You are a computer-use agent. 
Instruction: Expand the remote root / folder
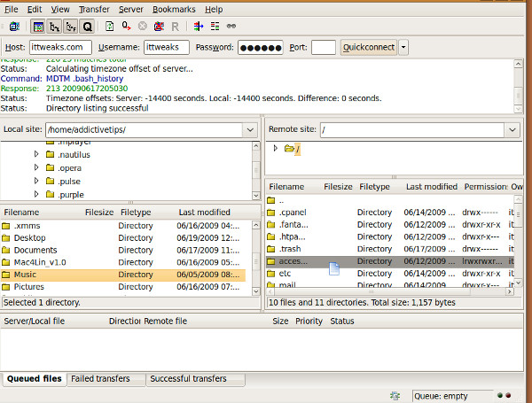click(275, 148)
